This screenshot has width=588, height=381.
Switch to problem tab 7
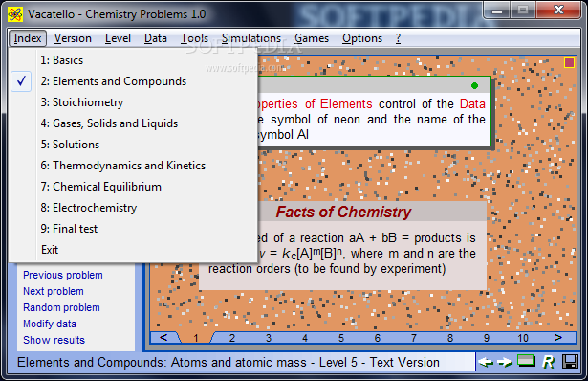414,338
